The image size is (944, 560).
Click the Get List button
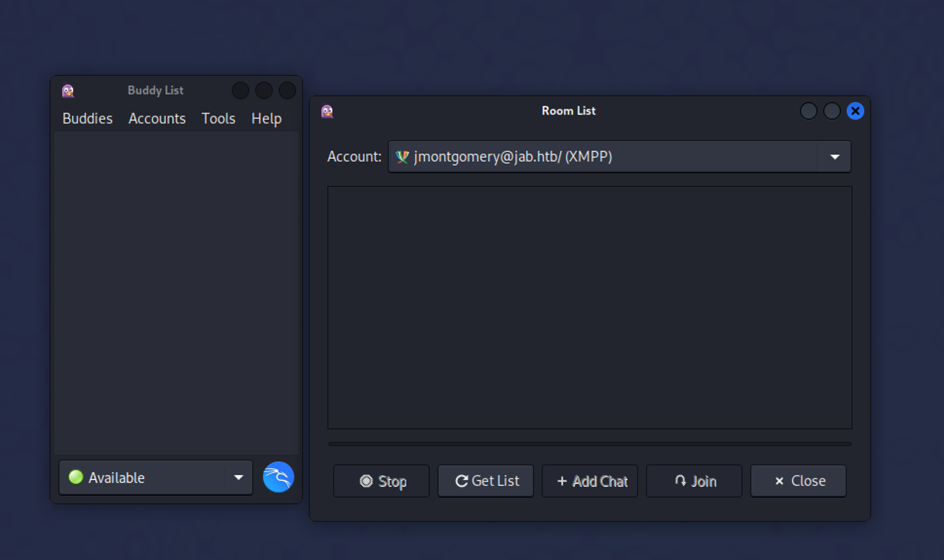tap(485, 481)
